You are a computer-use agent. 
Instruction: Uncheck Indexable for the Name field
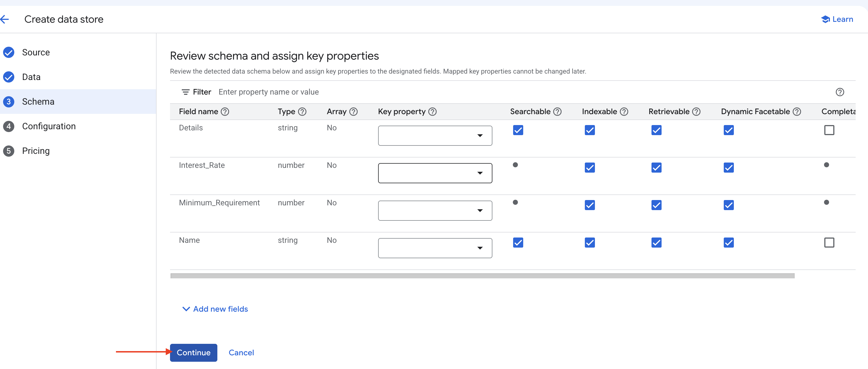[589, 242]
